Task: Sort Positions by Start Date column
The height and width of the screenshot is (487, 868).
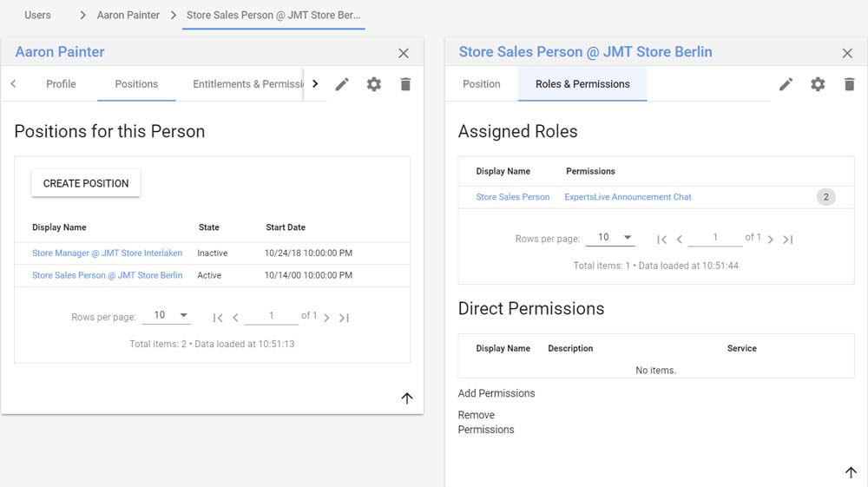Action: [x=285, y=227]
